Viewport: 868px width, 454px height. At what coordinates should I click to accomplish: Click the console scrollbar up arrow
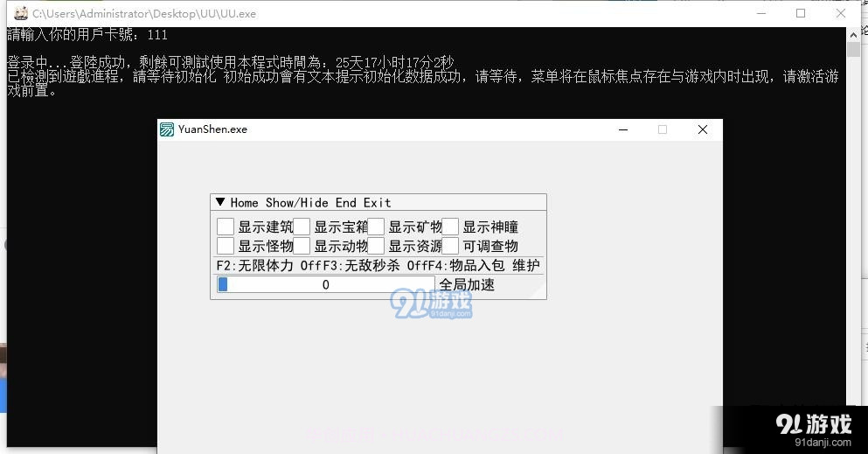(853, 34)
